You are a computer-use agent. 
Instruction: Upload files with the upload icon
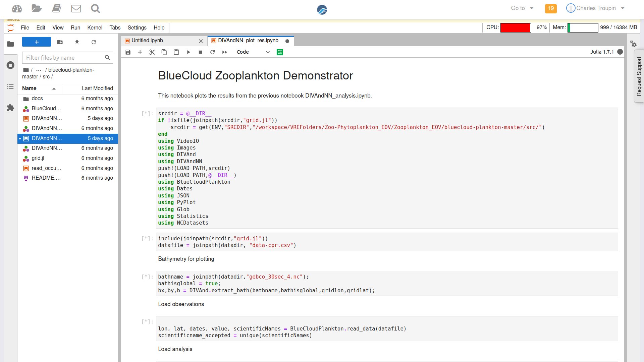click(77, 42)
